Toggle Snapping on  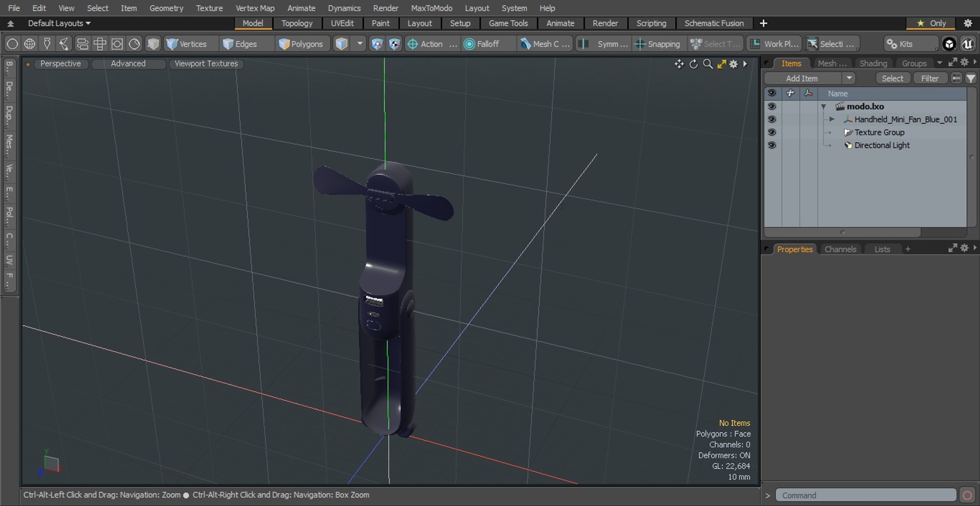tap(657, 44)
